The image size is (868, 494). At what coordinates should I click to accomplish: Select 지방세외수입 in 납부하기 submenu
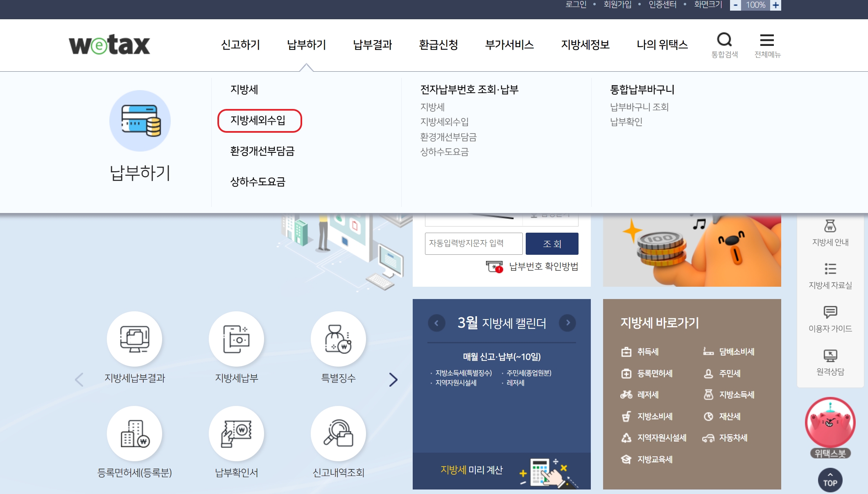click(258, 120)
